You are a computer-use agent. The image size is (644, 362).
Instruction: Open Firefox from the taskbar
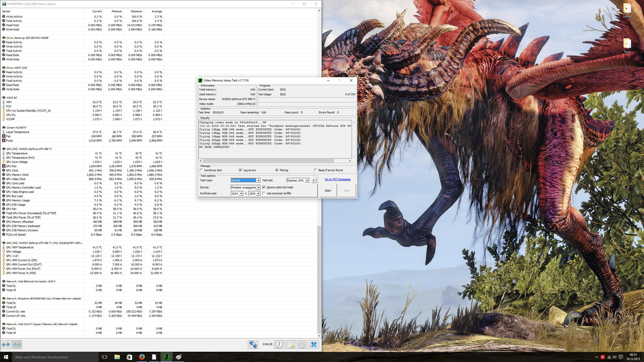click(142, 357)
